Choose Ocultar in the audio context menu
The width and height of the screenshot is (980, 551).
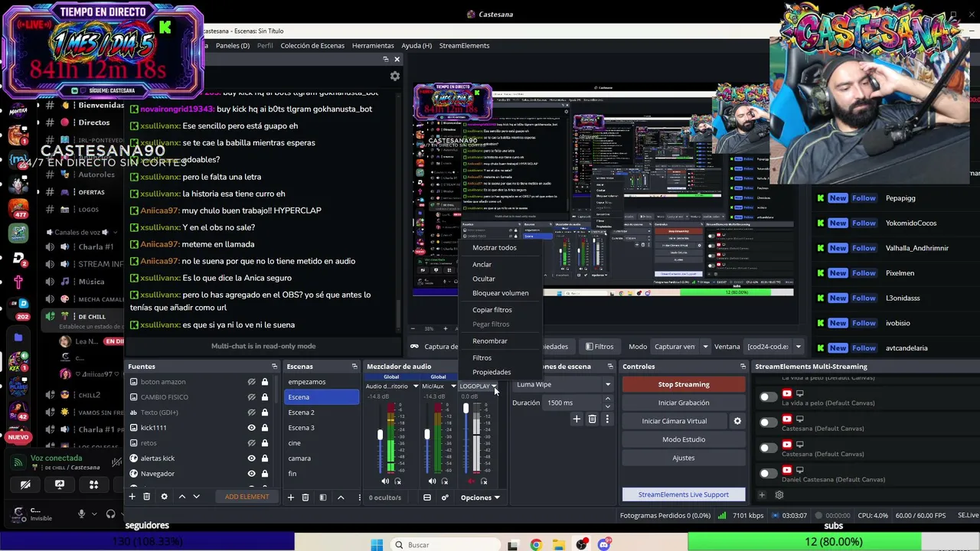484,279
